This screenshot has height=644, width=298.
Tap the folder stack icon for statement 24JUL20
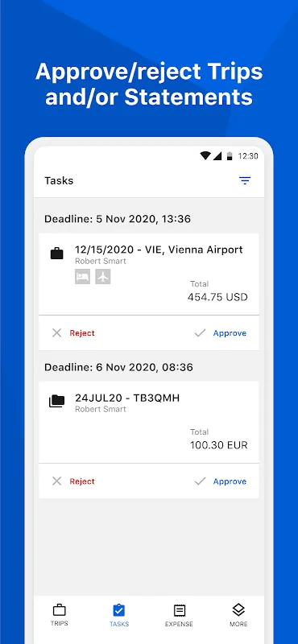click(56, 401)
